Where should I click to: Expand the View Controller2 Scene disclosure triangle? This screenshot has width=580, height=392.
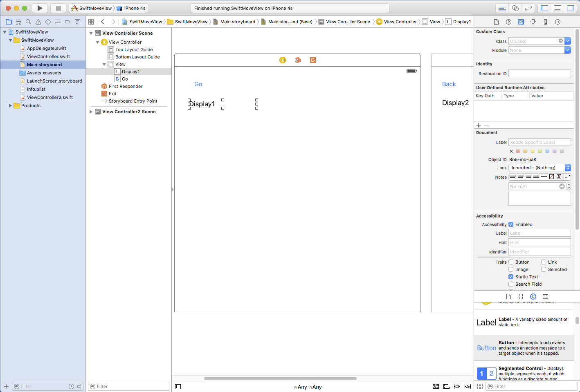(x=91, y=112)
